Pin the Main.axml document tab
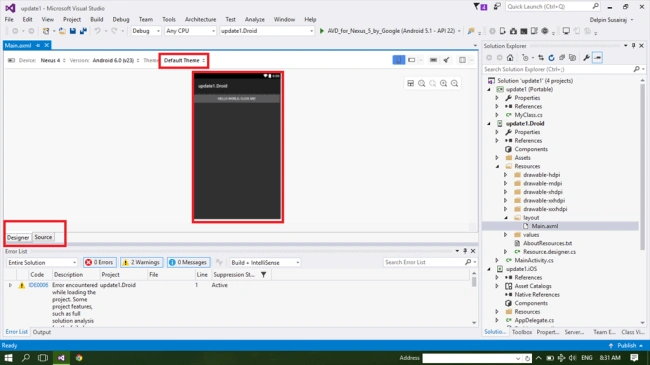The image size is (650, 365). pos(38,45)
